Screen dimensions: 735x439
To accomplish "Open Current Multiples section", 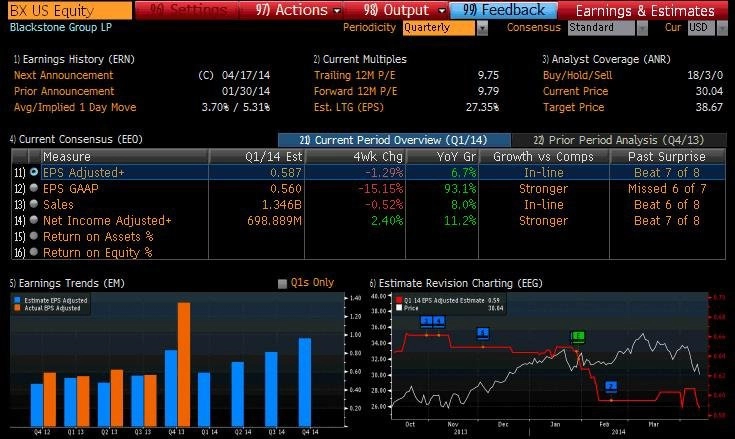I will coord(360,59).
